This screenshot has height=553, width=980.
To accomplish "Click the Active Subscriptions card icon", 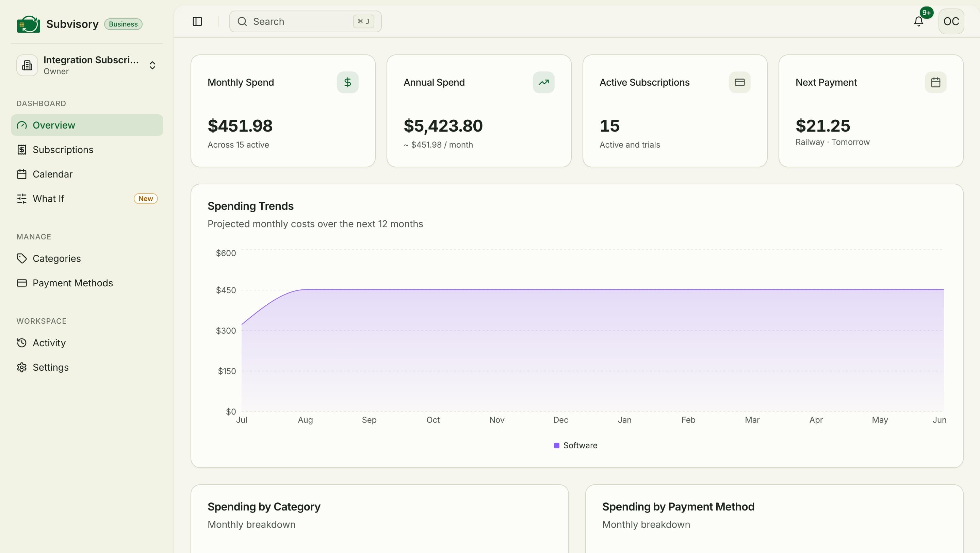I will pyautogui.click(x=739, y=82).
